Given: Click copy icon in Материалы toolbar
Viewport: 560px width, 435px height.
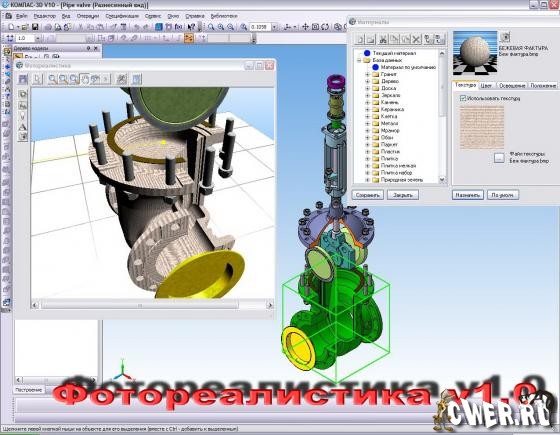Looking at the screenshot, I should click(x=394, y=39).
